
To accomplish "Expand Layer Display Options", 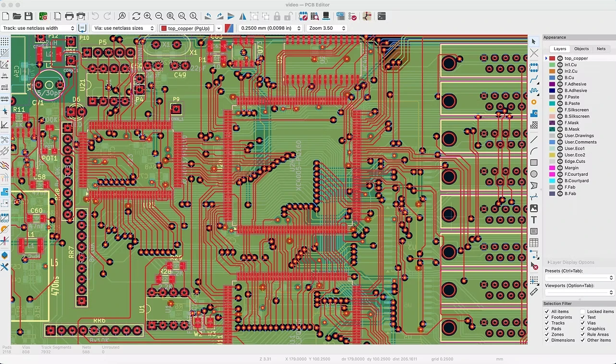I will (571, 262).
